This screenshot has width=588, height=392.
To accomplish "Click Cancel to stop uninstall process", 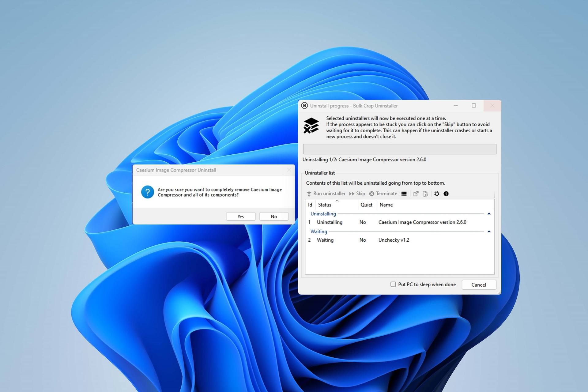I will (479, 285).
